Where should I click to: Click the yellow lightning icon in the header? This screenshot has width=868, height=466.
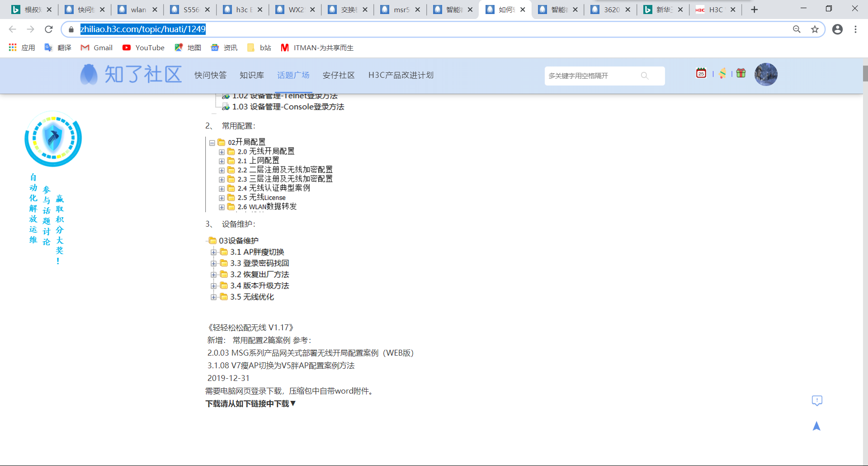tap(722, 73)
